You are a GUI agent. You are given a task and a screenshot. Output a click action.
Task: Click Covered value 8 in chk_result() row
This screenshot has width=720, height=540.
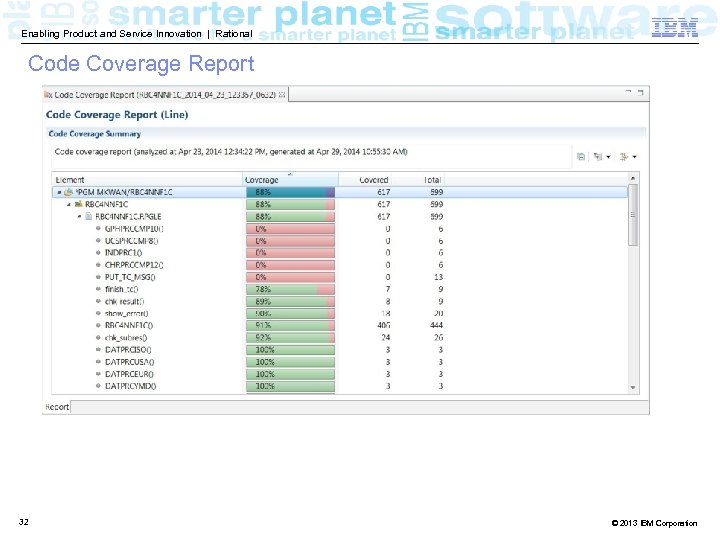point(388,301)
